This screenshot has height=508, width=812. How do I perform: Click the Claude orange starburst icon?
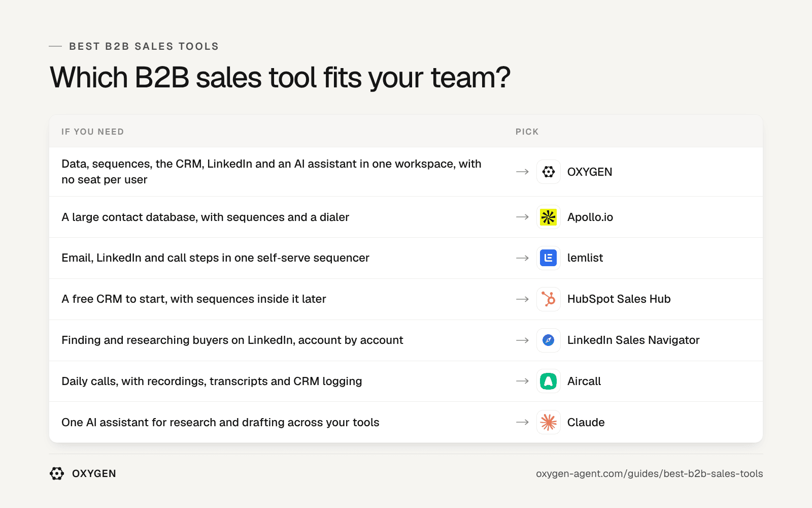point(549,422)
